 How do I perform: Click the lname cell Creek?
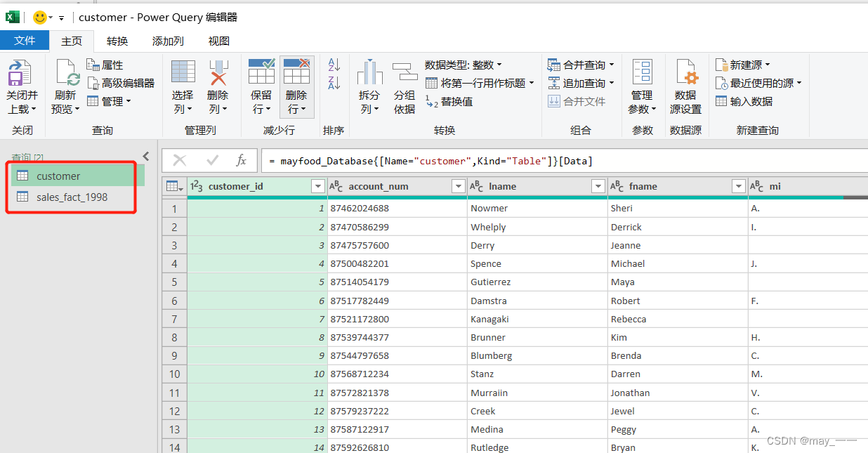(x=537, y=411)
